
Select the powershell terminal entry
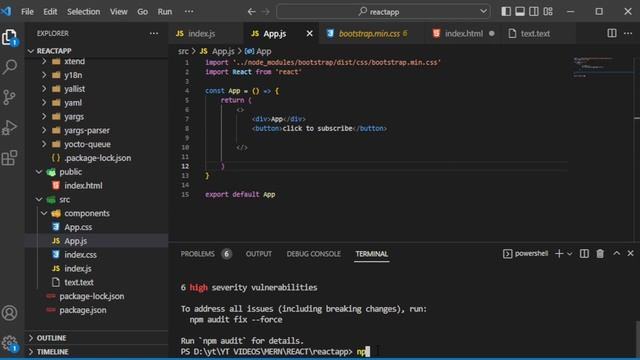pyautogui.click(x=526, y=253)
